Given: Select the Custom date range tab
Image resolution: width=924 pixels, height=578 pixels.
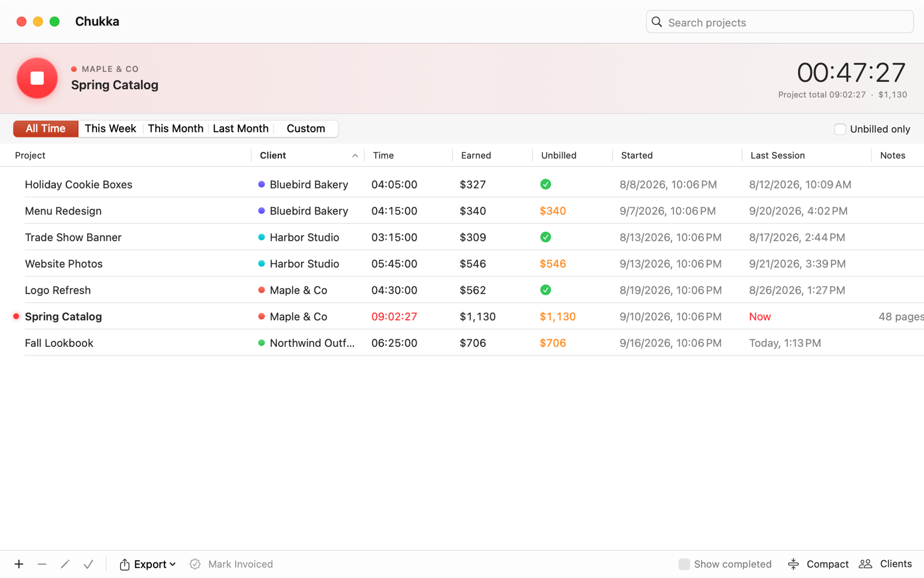Looking at the screenshot, I should 306,128.
